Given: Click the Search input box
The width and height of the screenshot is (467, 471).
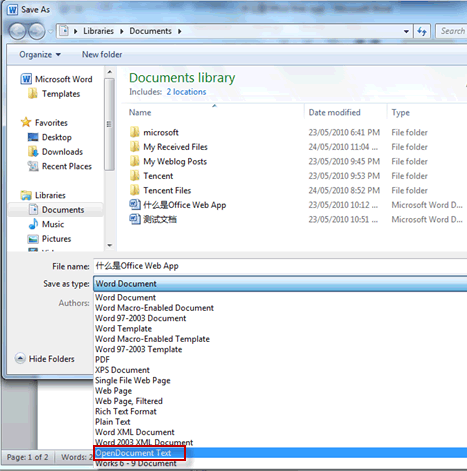Looking at the screenshot, I should 451,31.
